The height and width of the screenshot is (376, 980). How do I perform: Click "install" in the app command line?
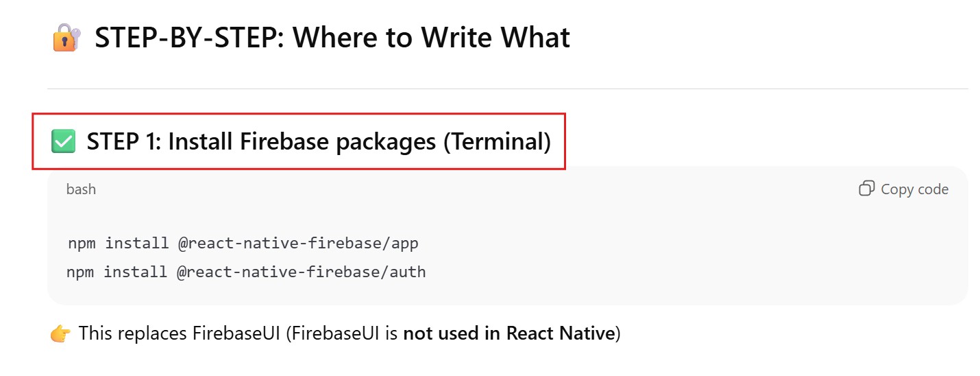pos(137,244)
